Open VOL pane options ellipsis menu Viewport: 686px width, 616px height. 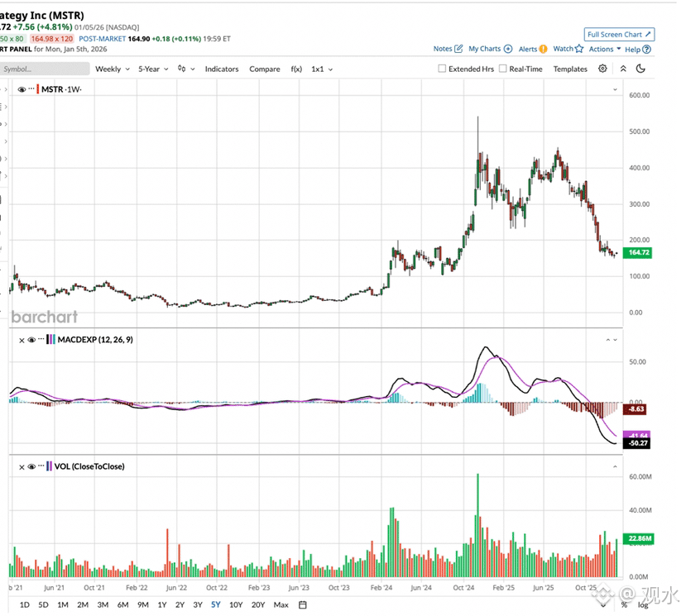point(41,466)
